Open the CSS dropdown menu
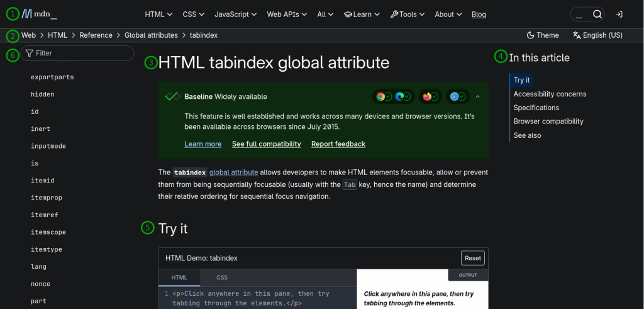Image resolution: width=644 pixels, height=309 pixels. point(194,14)
